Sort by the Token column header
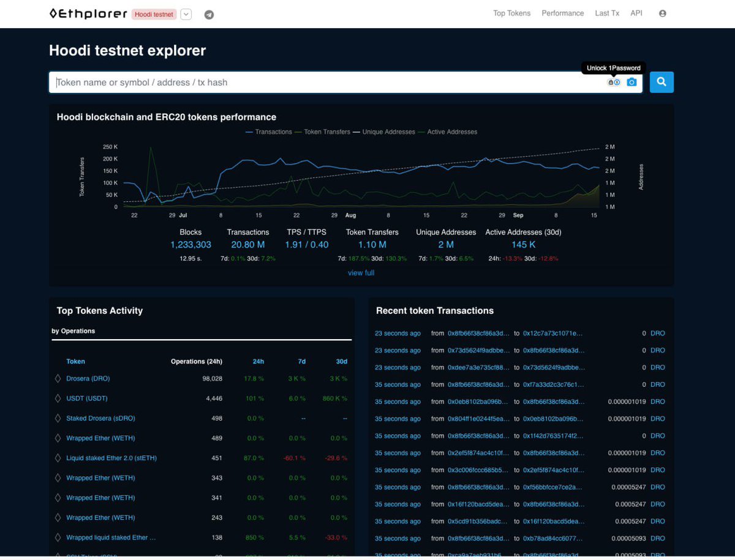This screenshot has width=735, height=560. pos(76,362)
